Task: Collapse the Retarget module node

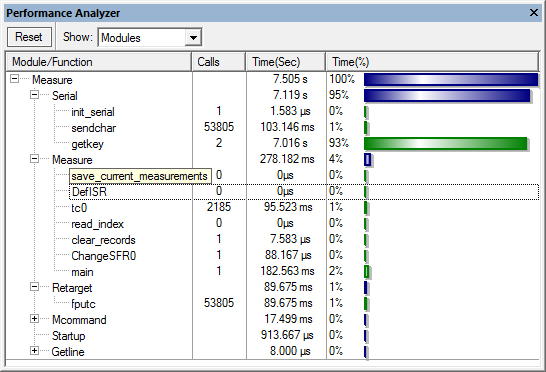Action: [x=34, y=287]
